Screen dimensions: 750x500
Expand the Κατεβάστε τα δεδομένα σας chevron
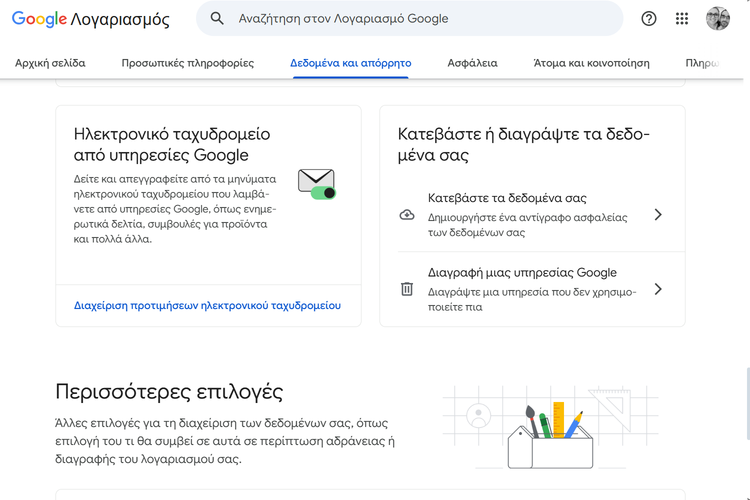point(658,215)
